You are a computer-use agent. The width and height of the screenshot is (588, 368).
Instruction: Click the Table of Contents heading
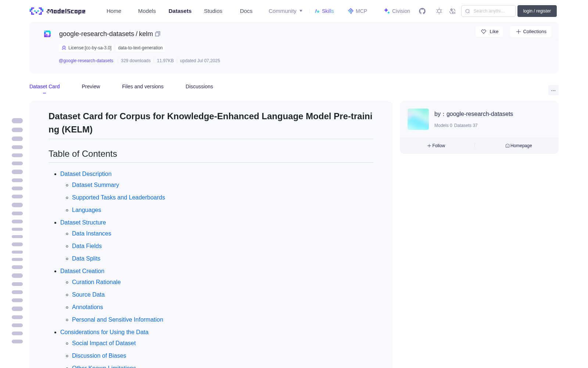[83, 154]
